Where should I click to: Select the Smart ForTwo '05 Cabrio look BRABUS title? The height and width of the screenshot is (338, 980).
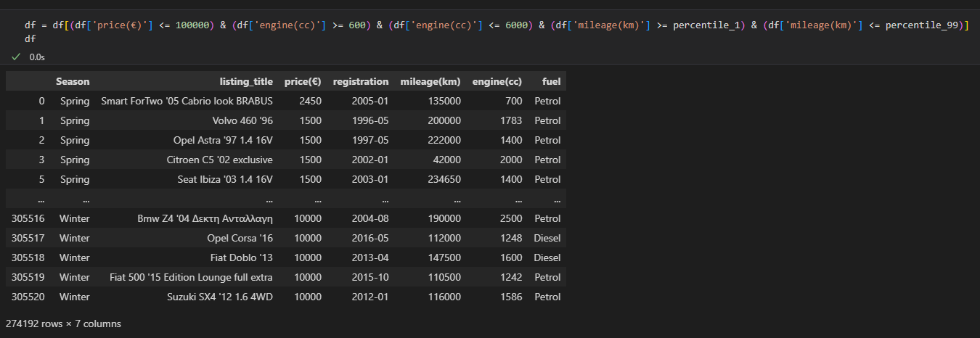187,101
